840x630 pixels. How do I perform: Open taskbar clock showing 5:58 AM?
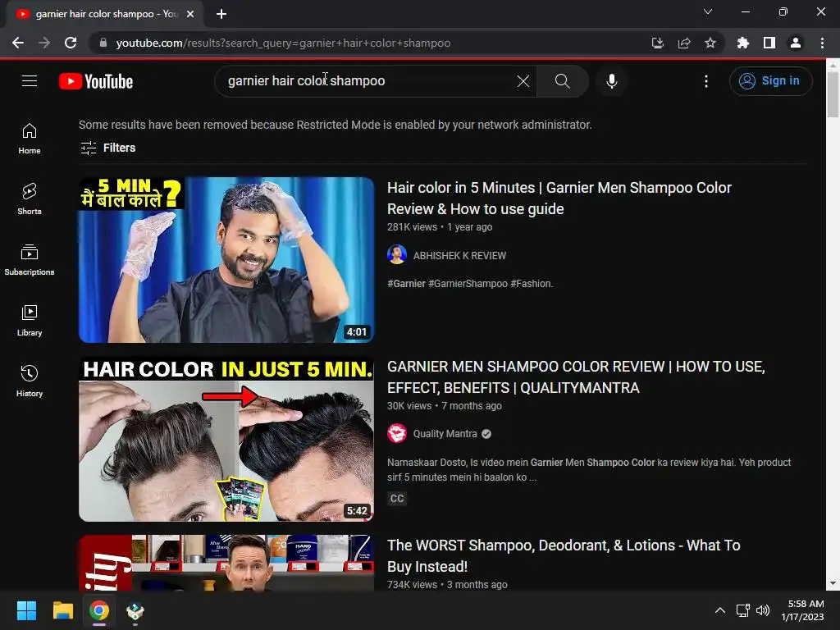tap(802, 610)
